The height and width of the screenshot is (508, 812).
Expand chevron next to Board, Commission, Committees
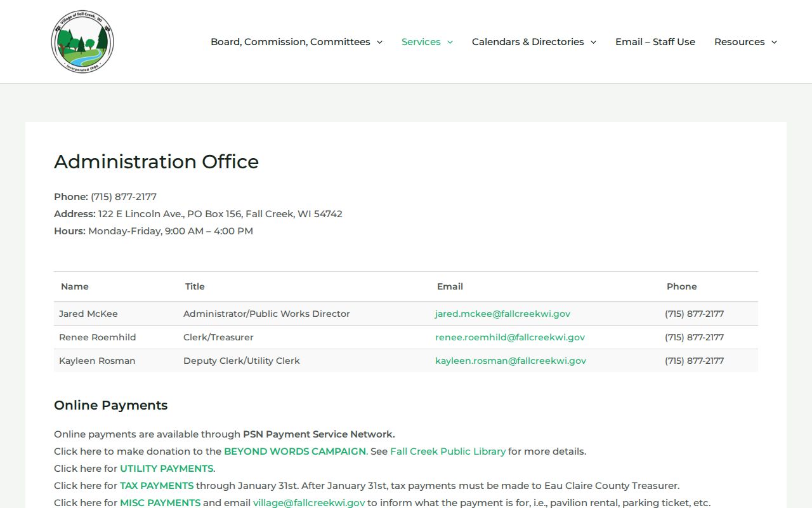(x=379, y=42)
